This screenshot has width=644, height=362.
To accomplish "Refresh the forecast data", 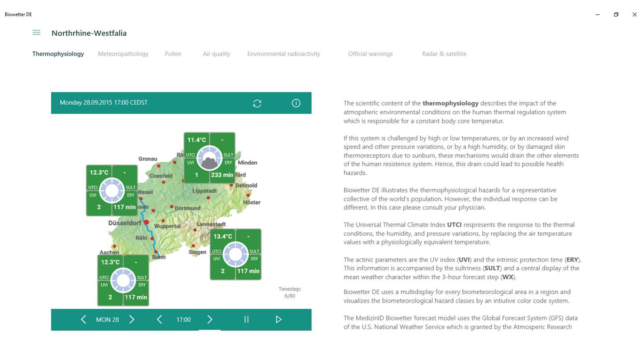I will (257, 103).
